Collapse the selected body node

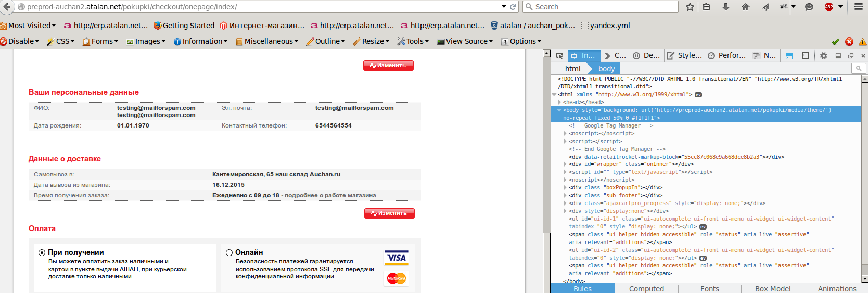[559, 110]
